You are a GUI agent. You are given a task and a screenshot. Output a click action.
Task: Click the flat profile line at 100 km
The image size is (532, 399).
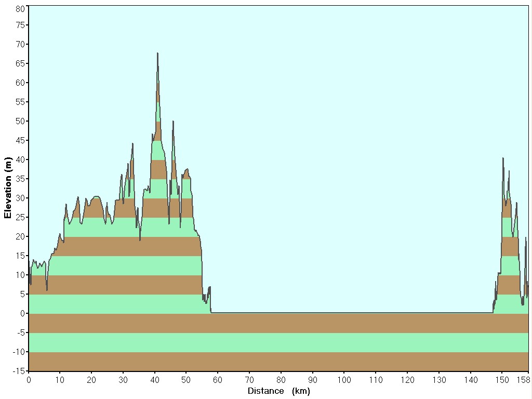(x=344, y=313)
